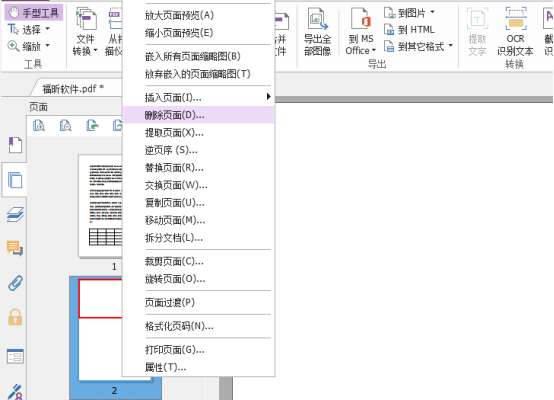
Task: Select the Hand tool (手型工具)
Action: pos(34,13)
